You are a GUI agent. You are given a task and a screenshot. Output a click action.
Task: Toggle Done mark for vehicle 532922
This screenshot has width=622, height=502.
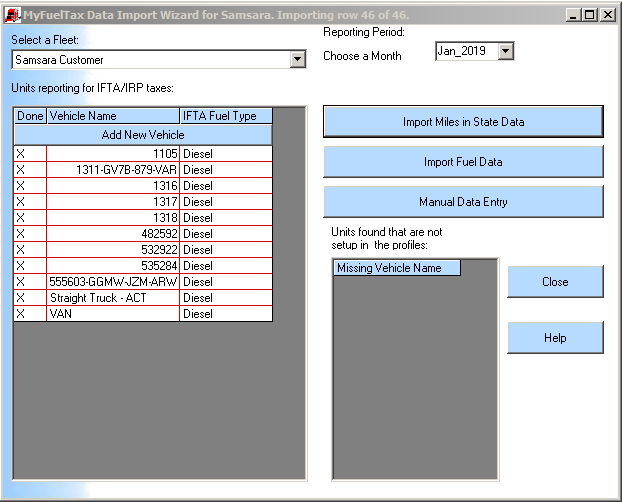(x=30, y=250)
